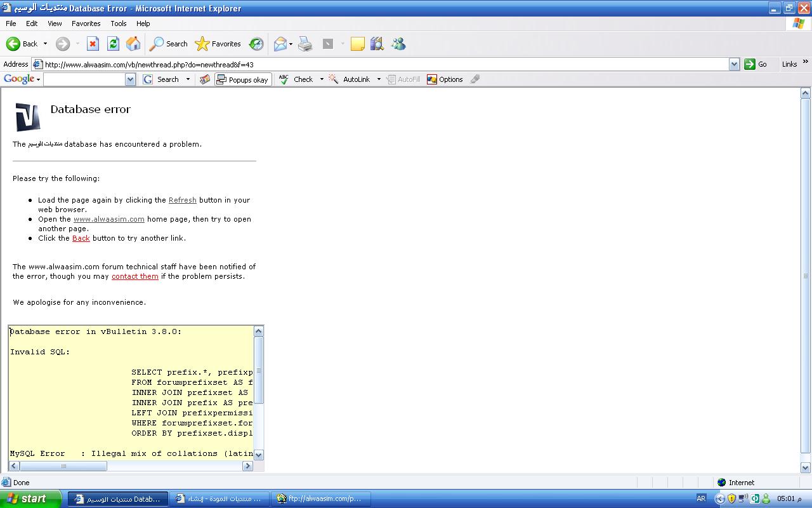
Task: Open the Tools menu
Action: coord(119,23)
